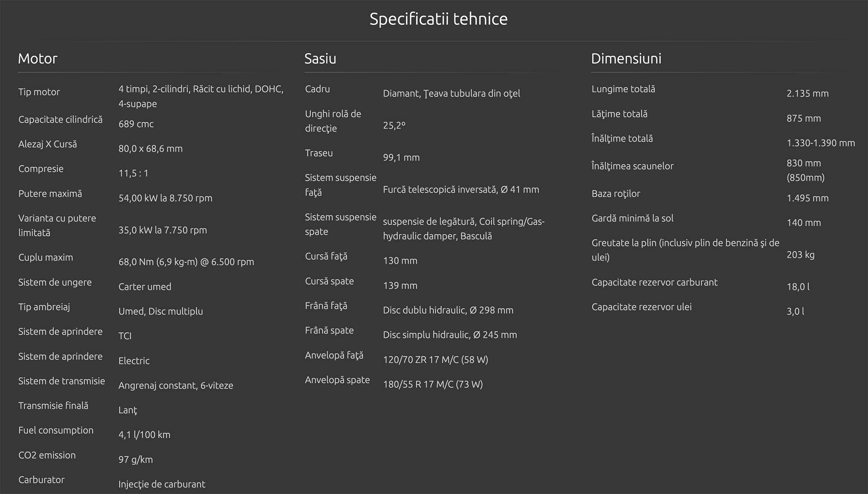Click the 97 g/km CO2 value
This screenshot has height=494, width=868.
(x=135, y=460)
